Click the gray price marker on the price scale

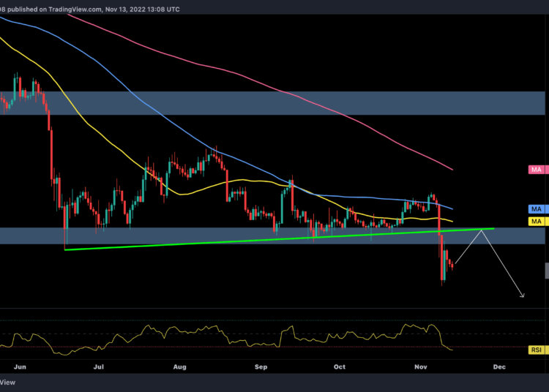point(547,271)
